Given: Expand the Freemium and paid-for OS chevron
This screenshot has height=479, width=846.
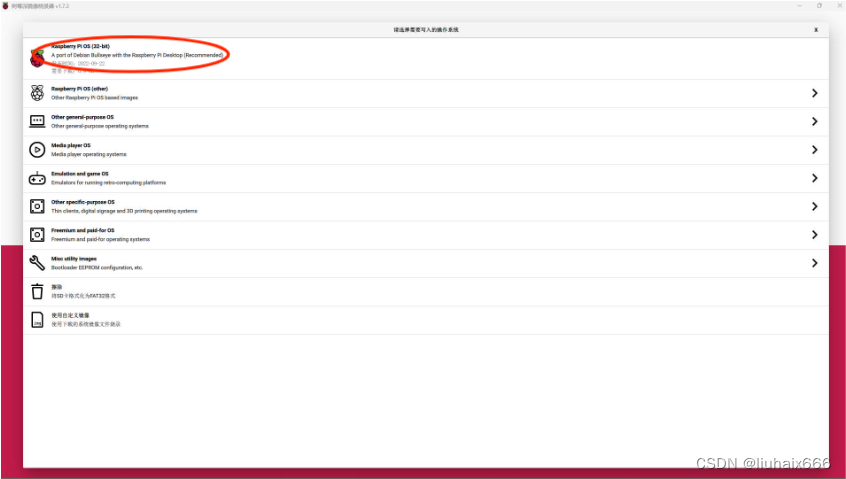Looking at the screenshot, I should [x=815, y=235].
